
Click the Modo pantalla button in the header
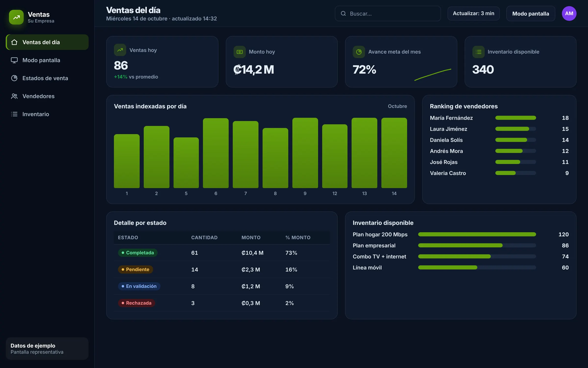tap(530, 13)
